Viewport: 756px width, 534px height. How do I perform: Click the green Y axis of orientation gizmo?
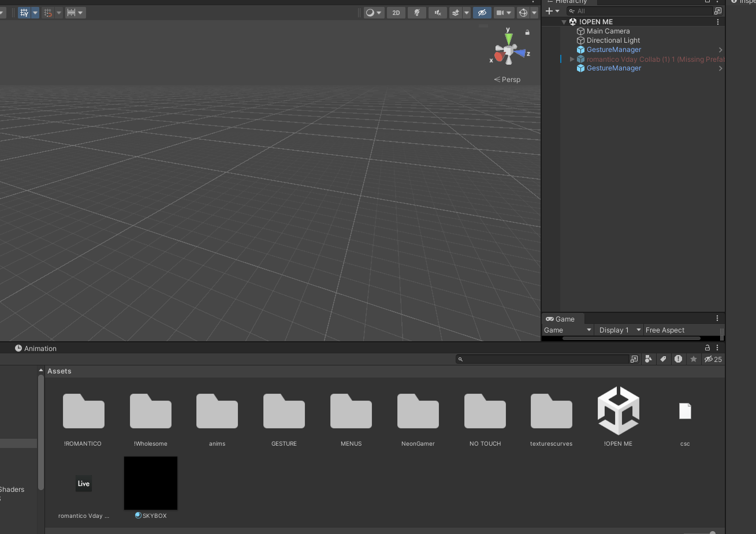point(508,38)
